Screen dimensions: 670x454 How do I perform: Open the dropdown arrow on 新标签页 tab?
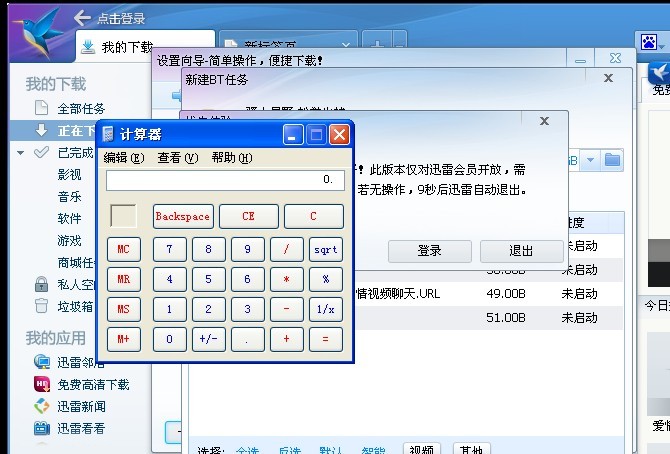(x=346, y=44)
